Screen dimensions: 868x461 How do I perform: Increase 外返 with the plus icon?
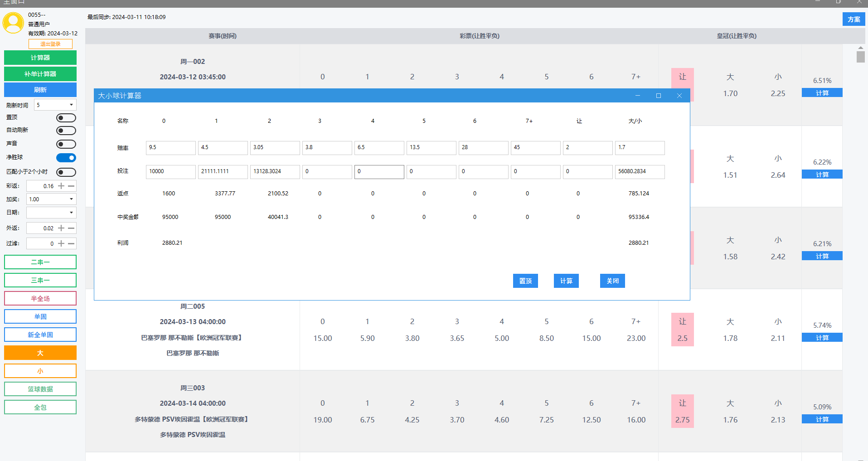pyautogui.click(x=61, y=228)
